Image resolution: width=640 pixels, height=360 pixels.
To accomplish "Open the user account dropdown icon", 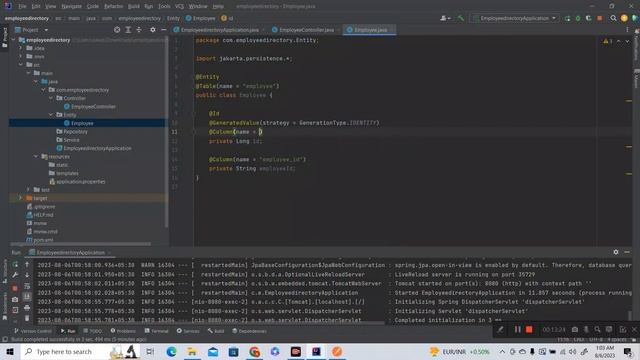I will click(x=445, y=18).
